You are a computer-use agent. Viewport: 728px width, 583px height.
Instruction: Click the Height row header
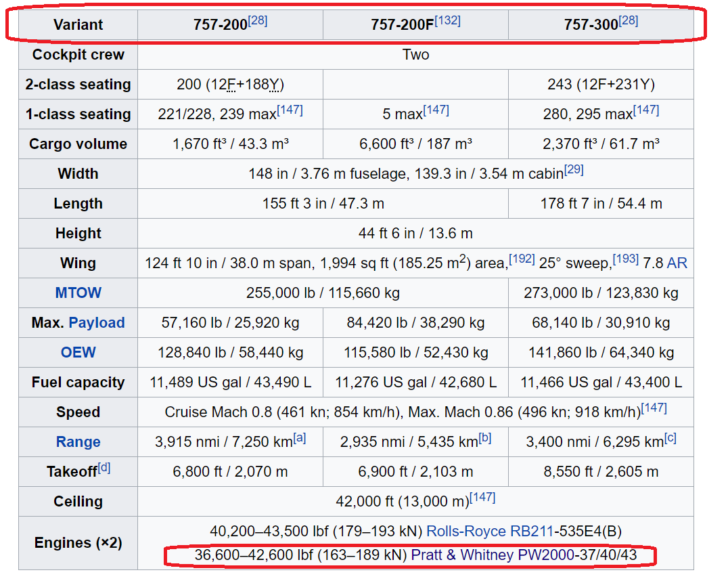coord(78,233)
